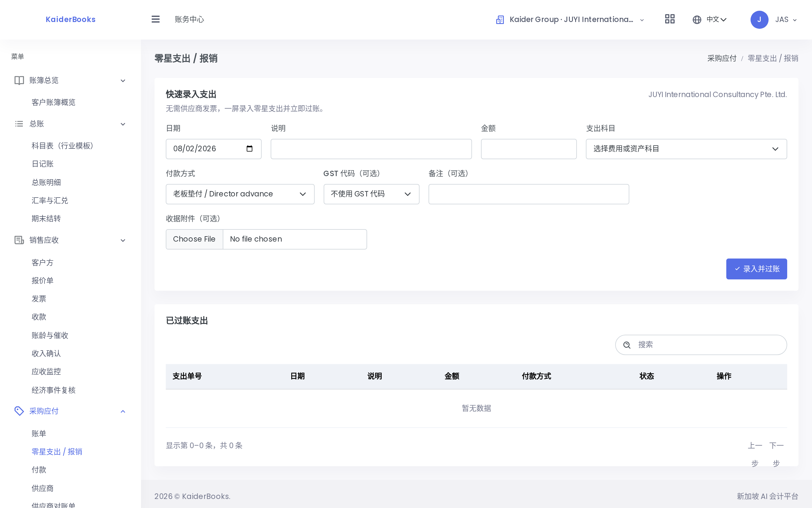Click the 账务中心 header text

click(189, 19)
